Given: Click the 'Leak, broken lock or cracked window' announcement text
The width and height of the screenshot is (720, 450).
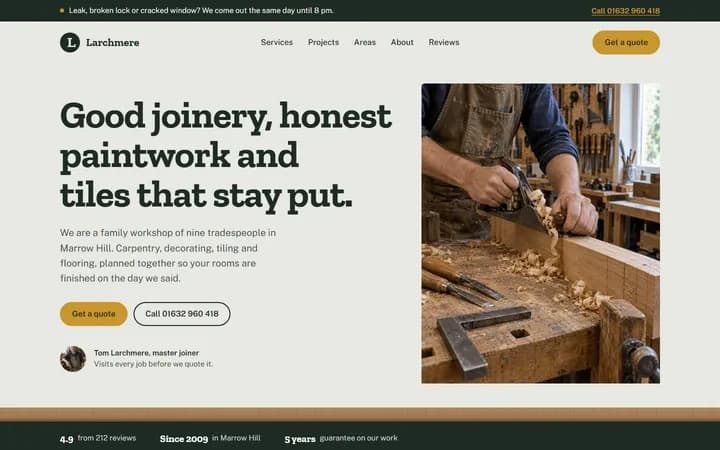Looking at the screenshot, I should (201, 11).
